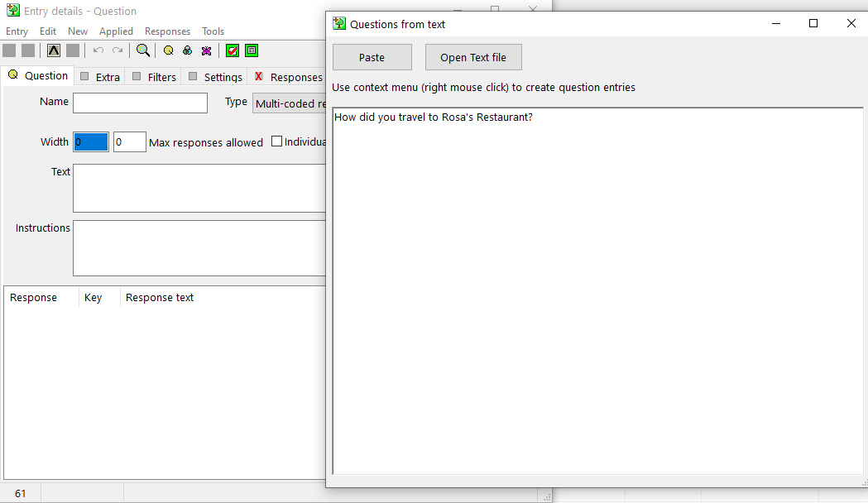
Task: Open the Tools menu
Action: coord(213,31)
